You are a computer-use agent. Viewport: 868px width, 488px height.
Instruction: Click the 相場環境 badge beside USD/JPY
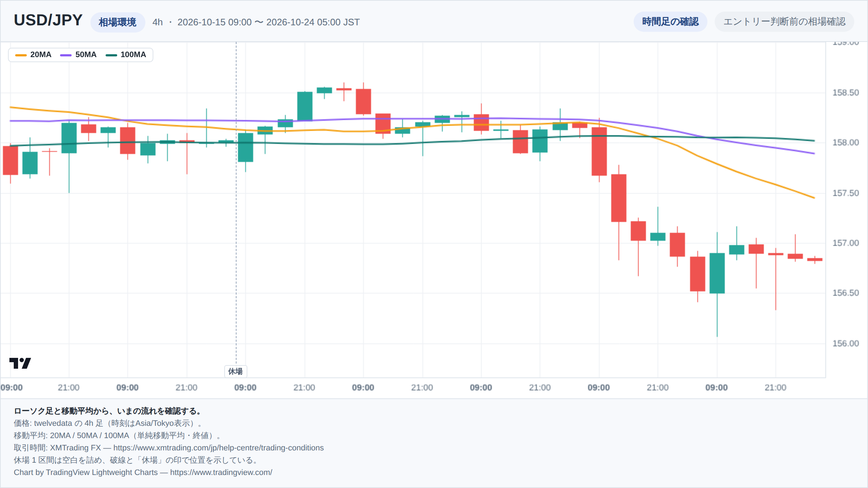(118, 22)
